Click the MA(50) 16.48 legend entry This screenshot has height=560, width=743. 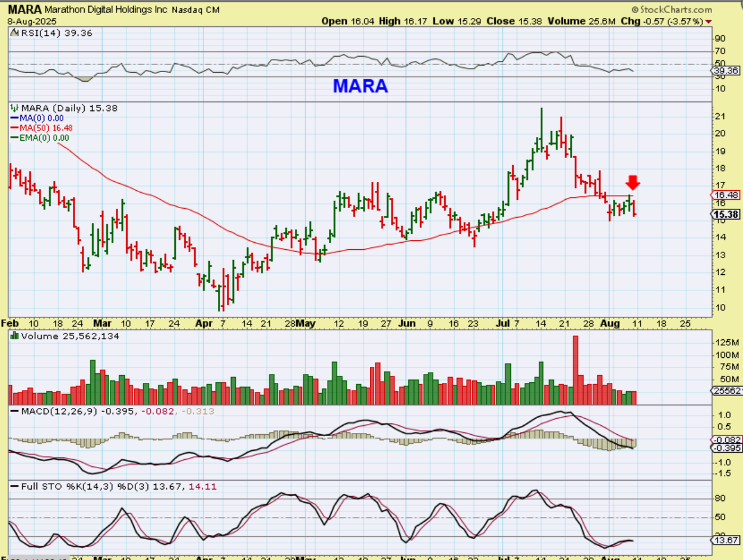(47, 128)
